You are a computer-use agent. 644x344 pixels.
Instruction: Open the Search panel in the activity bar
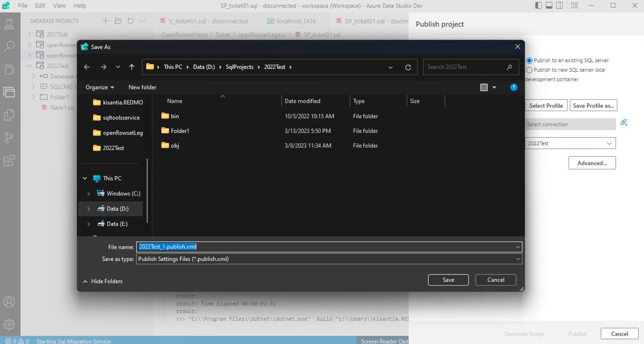[x=9, y=46]
